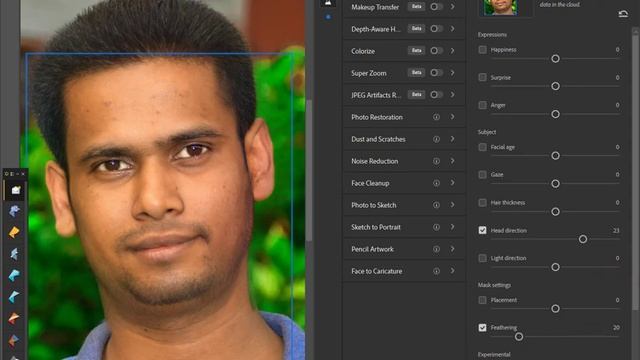Expand Photo to Sketch chevron
The width and height of the screenshot is (640, 360).
pyautogui.click(x=453, y=205)
